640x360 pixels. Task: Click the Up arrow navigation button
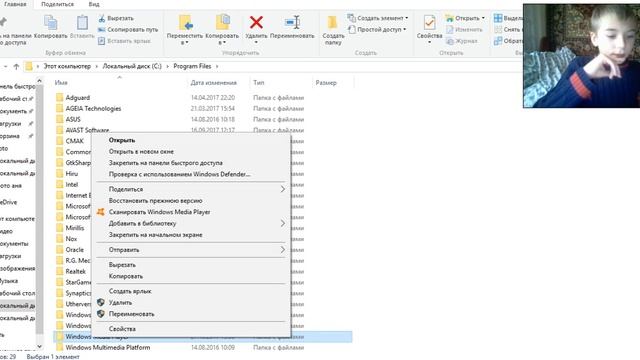pyautogui.click(x=16, y=66)
